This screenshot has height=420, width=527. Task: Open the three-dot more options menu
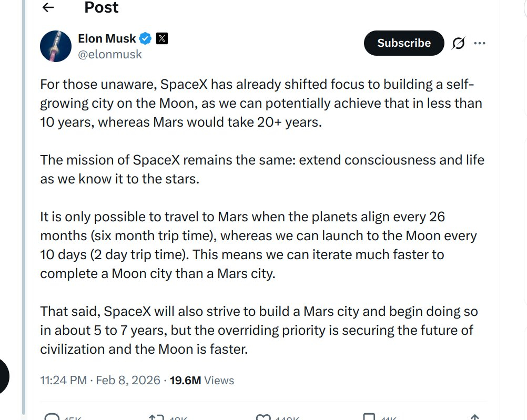[x=480, y=44]
